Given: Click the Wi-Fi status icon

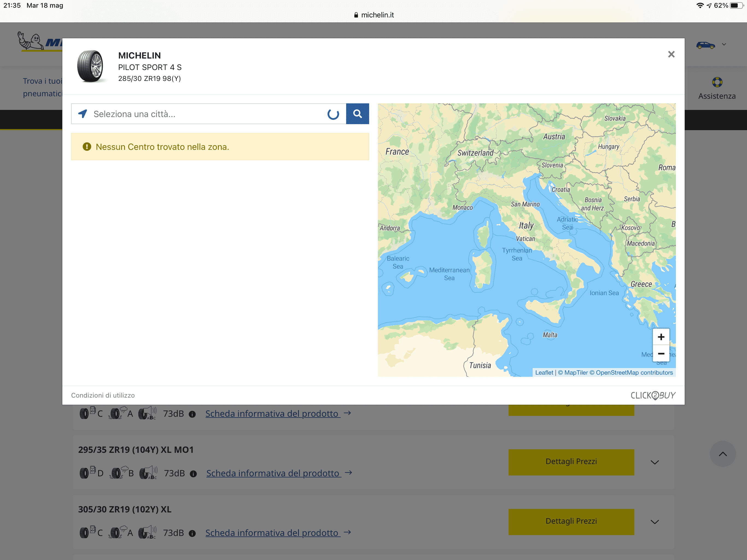Looking at the screenshot, I should tap(700, 5).
